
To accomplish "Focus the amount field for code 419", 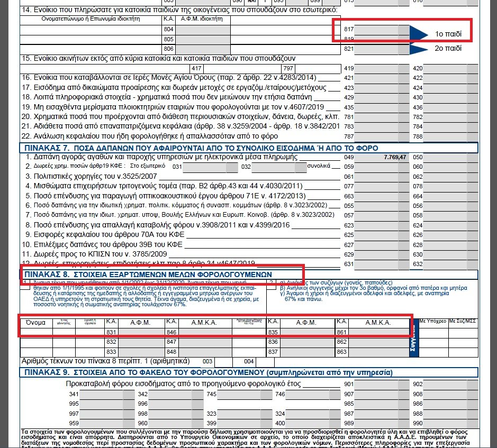I will click(x=382, y=68).
